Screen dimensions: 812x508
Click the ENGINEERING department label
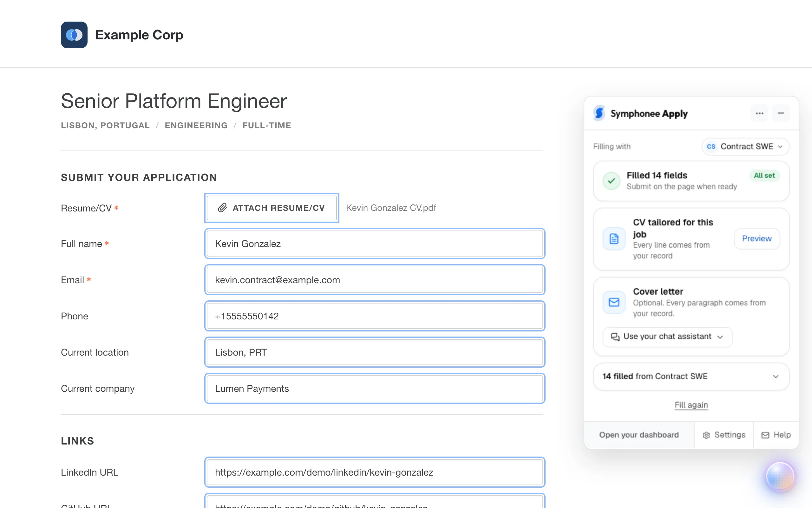(x=196, y=125)
